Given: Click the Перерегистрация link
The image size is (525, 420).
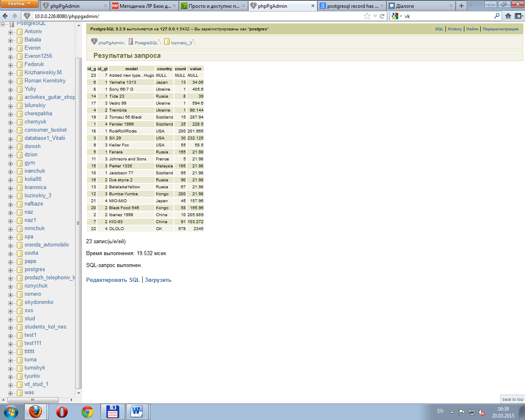Looking at the screenshot, I should (x=500, y=29).
